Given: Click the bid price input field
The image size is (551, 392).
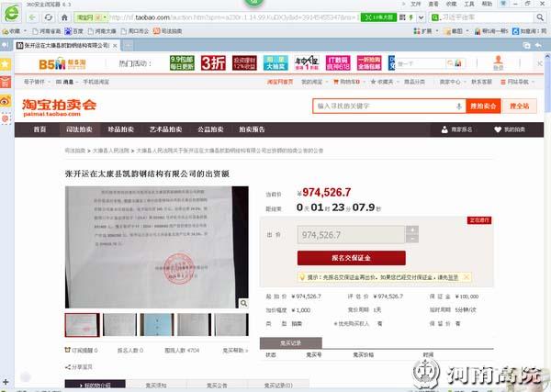Looking at the screenshot, I should (350, 235).
